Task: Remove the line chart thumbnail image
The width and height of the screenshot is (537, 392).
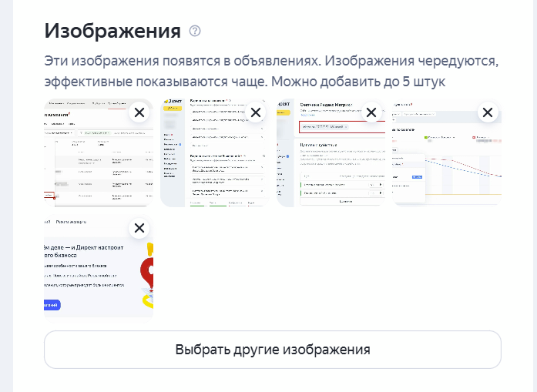Action: click(488, 112)
